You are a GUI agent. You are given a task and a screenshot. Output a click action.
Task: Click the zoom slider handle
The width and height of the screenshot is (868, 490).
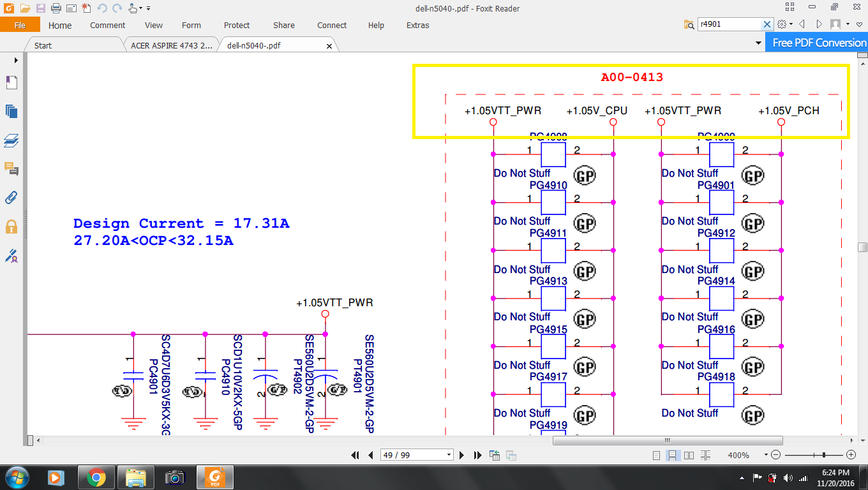(x=823, y=455)
